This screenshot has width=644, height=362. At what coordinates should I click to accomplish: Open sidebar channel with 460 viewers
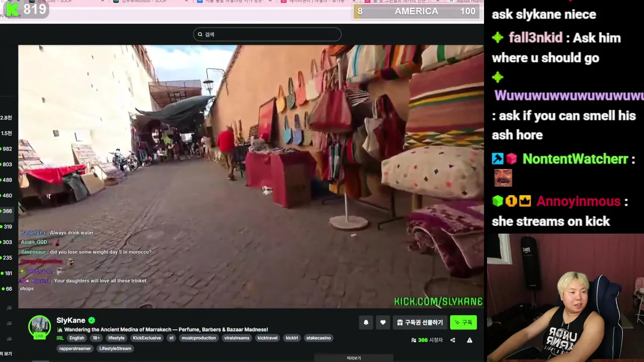[7, 196]
